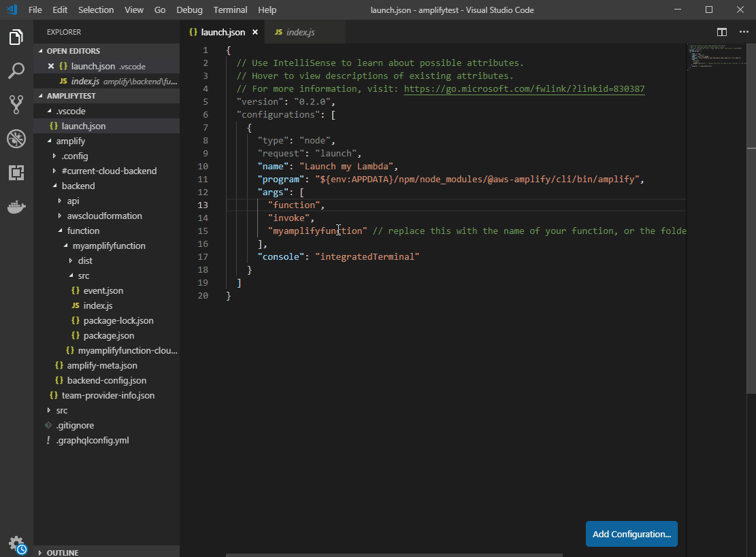
Task: Open the Explorer view in activity bar
Action: [x=16, y=37]
